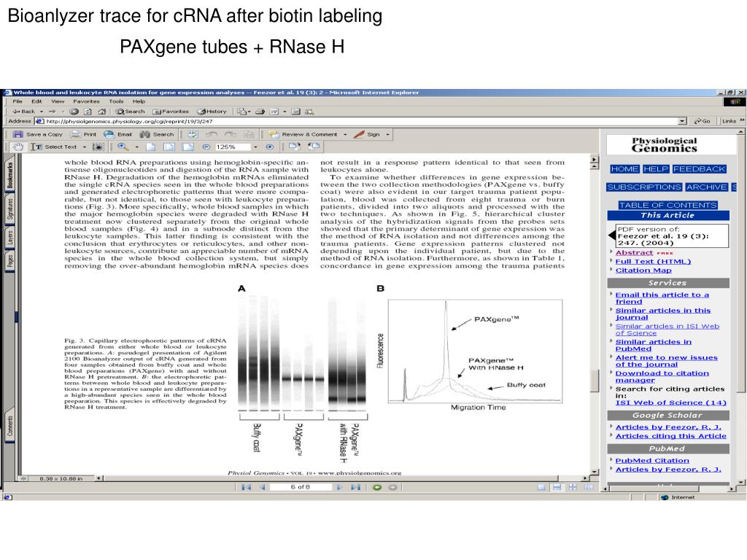The width and height of the screenshot is (747, 560).
Task: Click the browser Stop button
Action: pyautogui.click(x=74, y=112)
